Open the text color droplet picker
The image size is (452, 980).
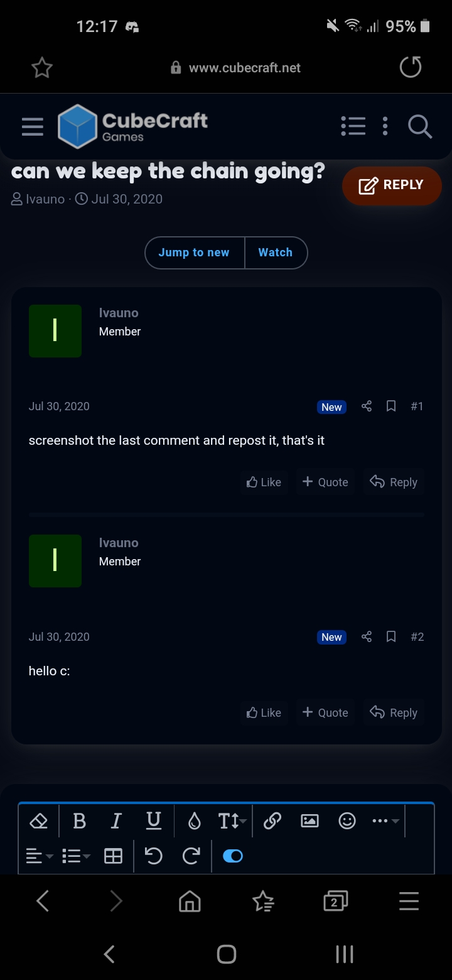[x=195, y=820]
